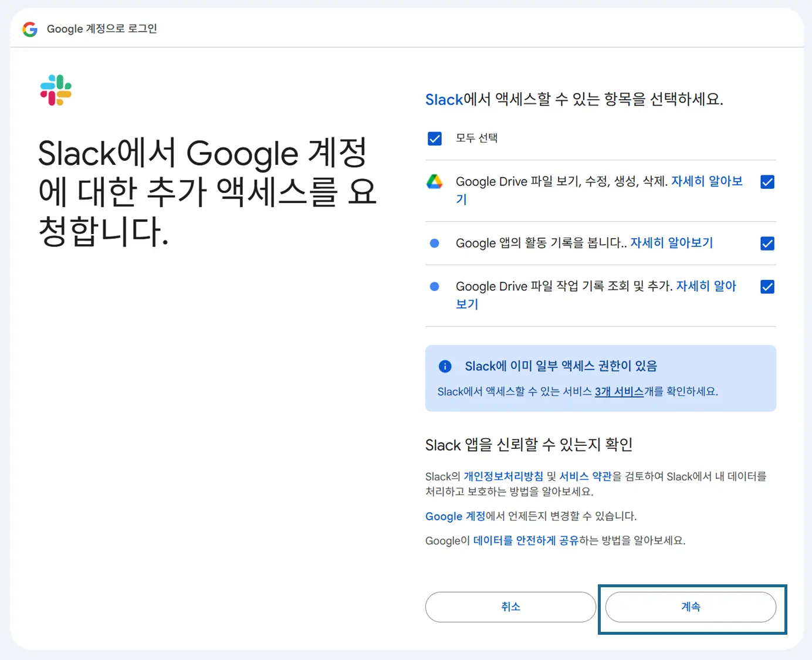
Task: Click blue dot beside Drive 파일 작업 기록
Action: [x=434, y=287]
